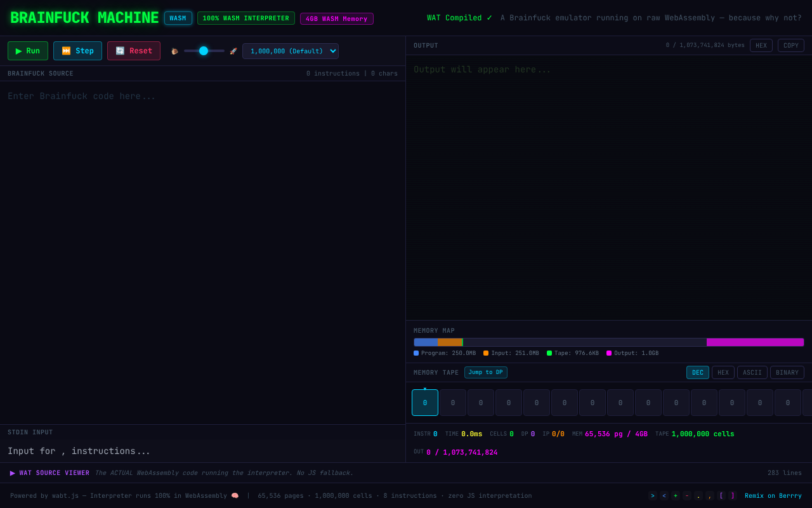Switch memory tape to BINARY view
The image size is (812, 508).
787,373
